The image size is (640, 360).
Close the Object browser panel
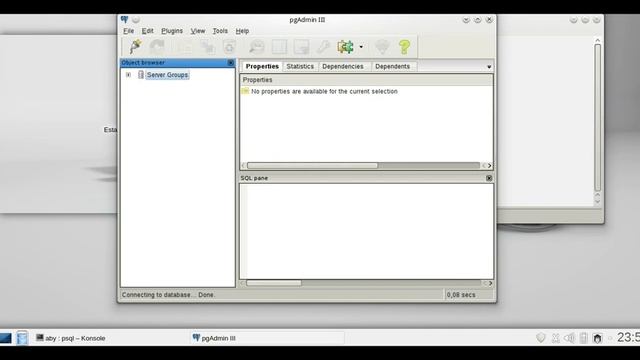point(231,63)
